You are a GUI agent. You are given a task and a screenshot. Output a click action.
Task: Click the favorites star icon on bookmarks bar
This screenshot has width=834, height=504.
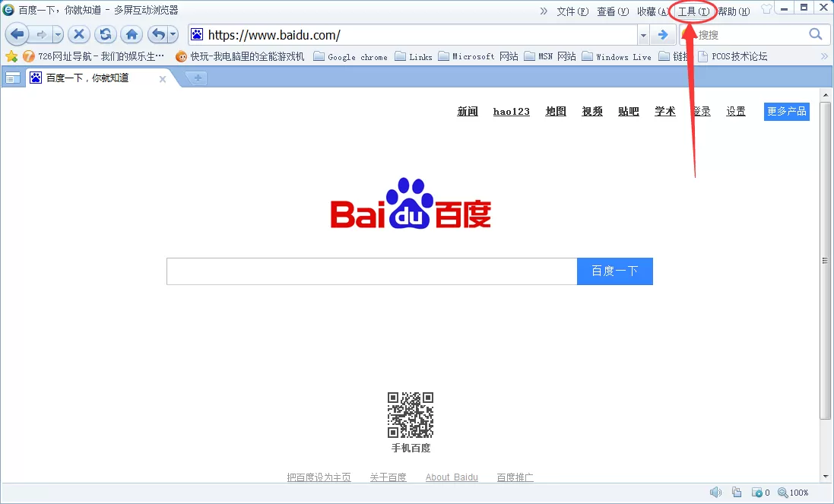(11, 56)
